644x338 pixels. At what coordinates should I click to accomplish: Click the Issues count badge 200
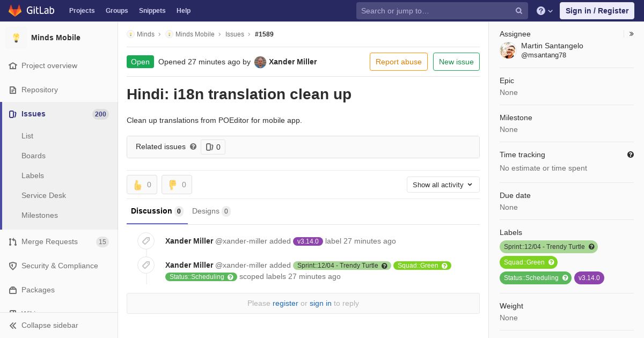pyautogui.click(x=100, y=114)
